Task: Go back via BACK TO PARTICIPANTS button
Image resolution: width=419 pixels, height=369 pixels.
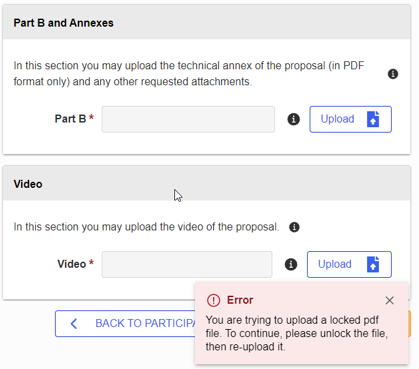Action: [x=125, y=324]
